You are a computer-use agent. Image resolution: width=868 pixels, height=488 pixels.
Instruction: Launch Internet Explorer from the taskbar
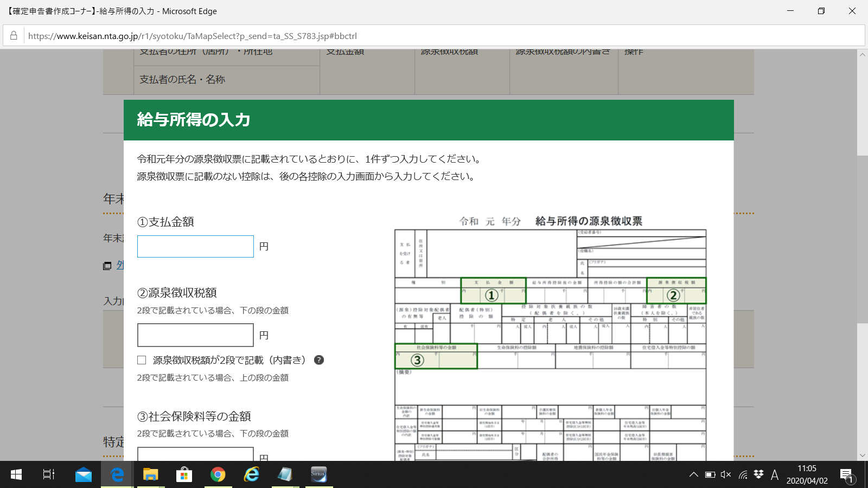(x=251, y=475)
